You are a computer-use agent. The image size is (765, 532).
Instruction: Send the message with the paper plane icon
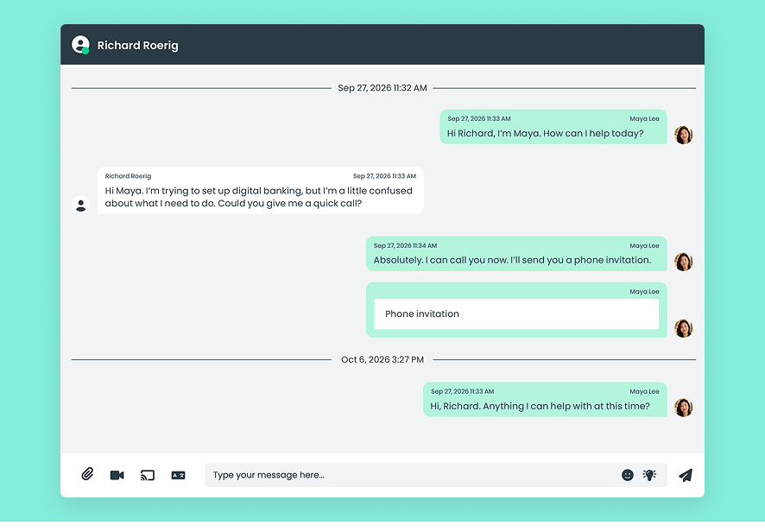[x=686, y=475]
